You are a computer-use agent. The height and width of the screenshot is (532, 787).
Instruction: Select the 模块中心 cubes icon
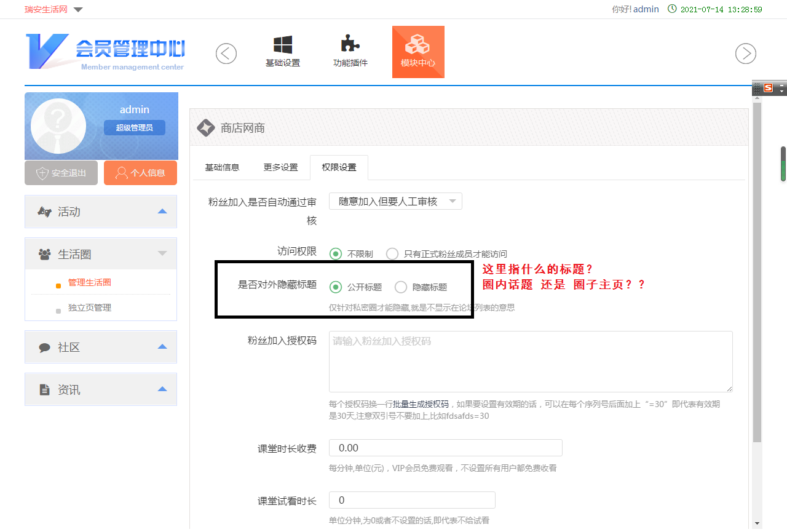[x=418, y=46]
